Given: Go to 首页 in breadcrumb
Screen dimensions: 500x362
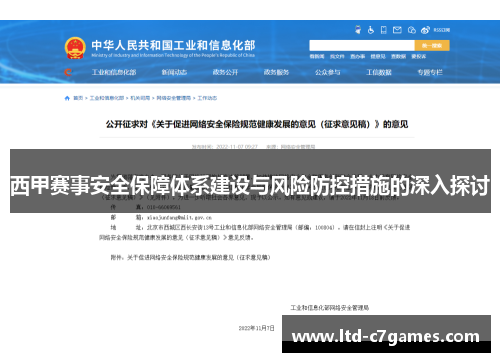Looking at the screenshot, I should pos(78,98).
